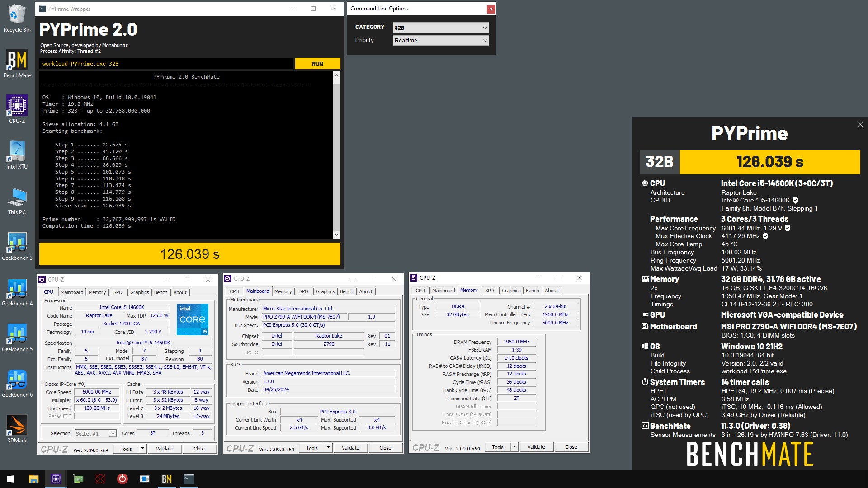Click the red power-symbol taskbar icon
The image size is (868, 488).
122,479
